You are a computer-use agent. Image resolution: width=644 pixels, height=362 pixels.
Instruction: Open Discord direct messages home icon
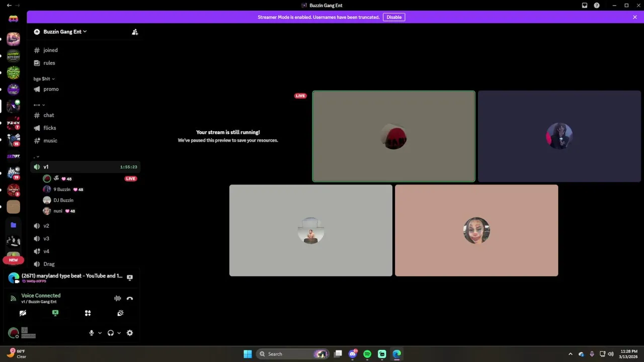14,19
